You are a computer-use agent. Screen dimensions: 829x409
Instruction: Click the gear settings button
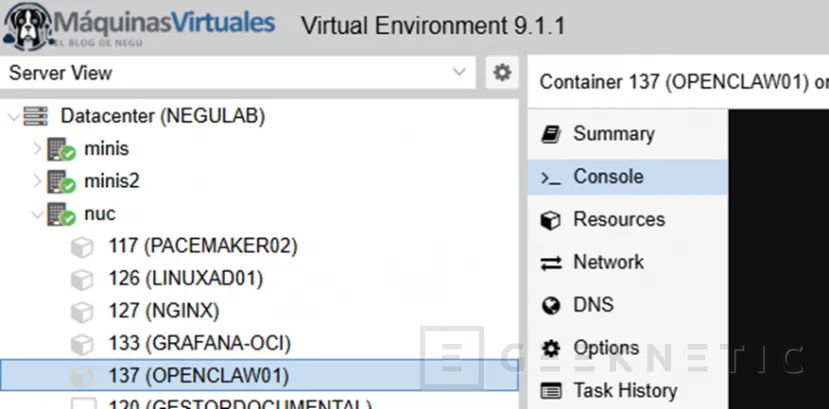tap(502, 72)
